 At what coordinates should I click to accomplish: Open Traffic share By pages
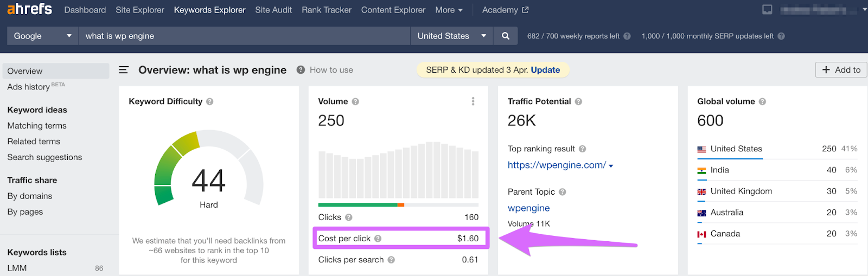coord(25,212)
